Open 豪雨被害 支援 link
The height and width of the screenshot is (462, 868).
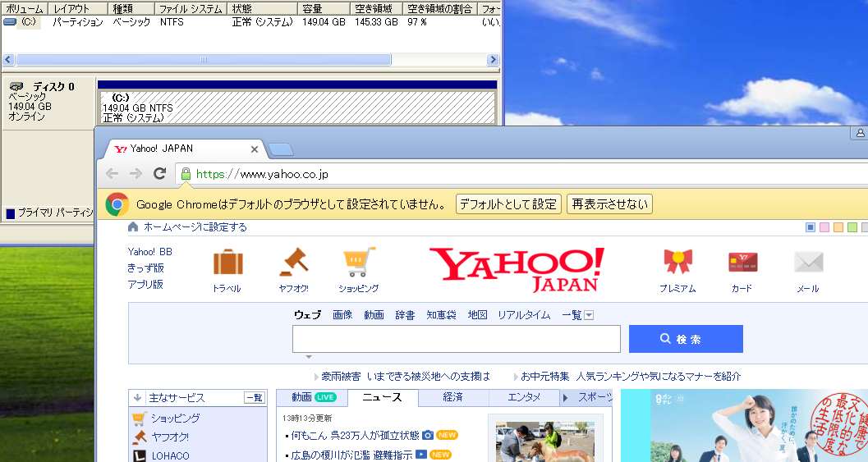[x=405, y=376]
